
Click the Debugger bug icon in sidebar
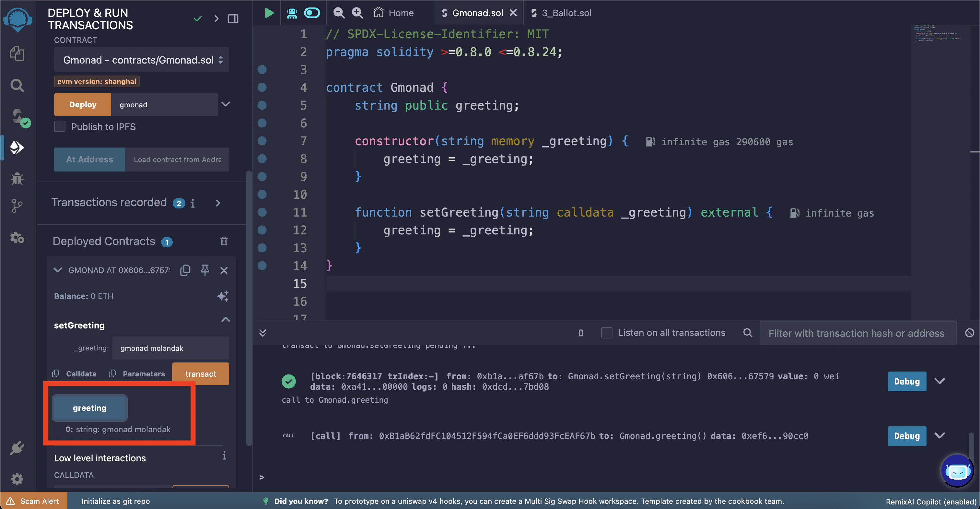(17, 178)
